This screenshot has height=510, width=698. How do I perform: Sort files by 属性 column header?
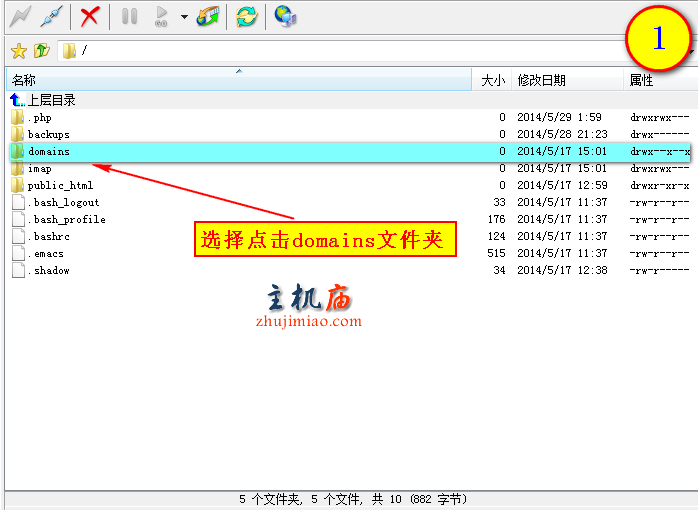(x=660, y=80)
